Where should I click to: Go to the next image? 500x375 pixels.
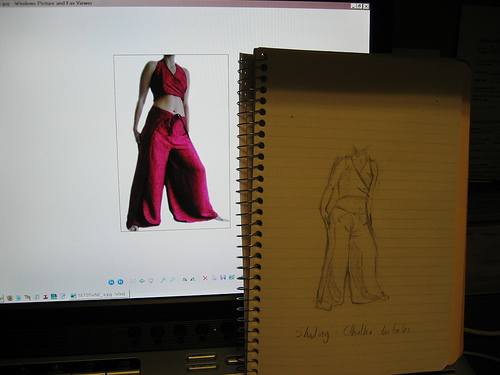click(120, 282)
